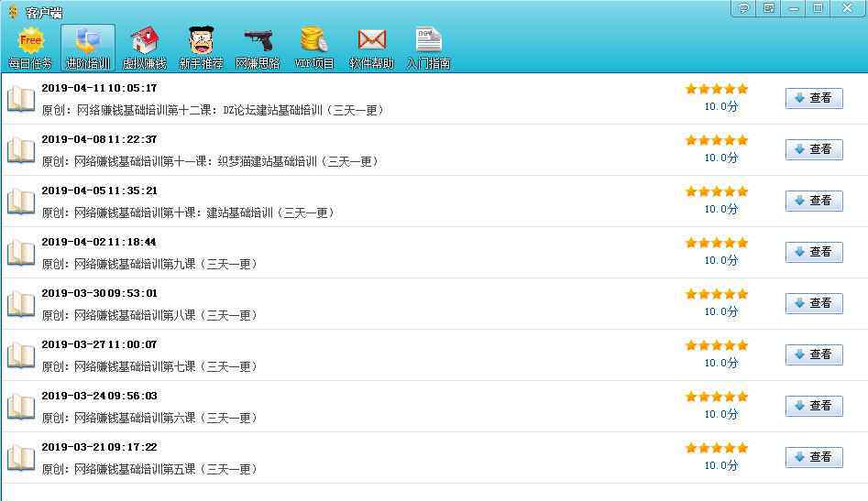Click star rating of 第五课 entry
The width and height of the screenshot is (868, 501).
pyautogui.click(x=717, y=448)
